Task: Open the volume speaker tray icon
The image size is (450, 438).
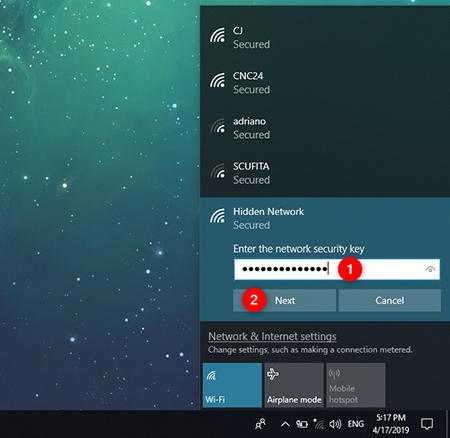Action: pos(335,424)
